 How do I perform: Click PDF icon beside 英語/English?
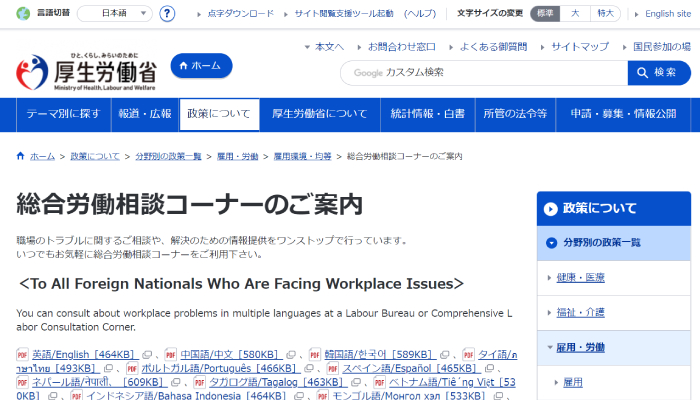22,354
